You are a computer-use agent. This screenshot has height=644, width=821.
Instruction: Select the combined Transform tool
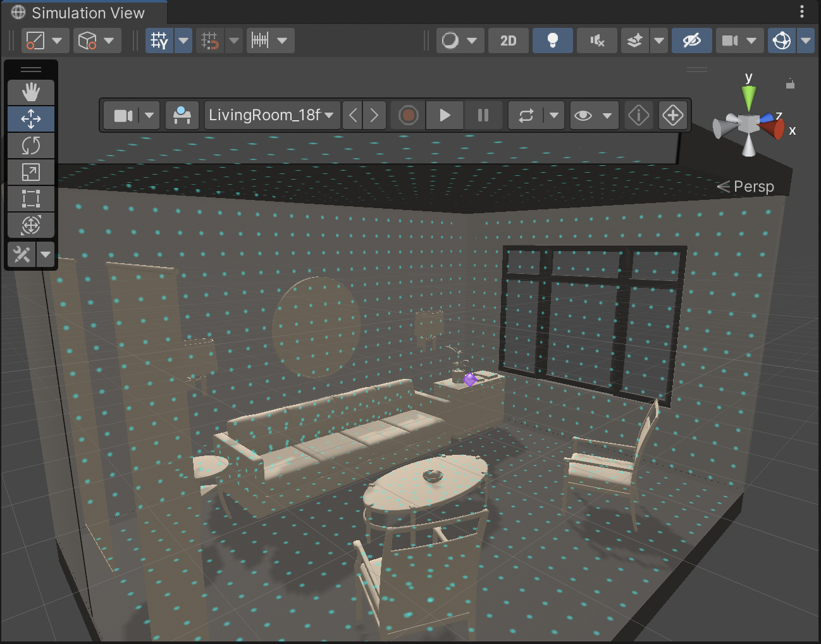coord(30,225)
